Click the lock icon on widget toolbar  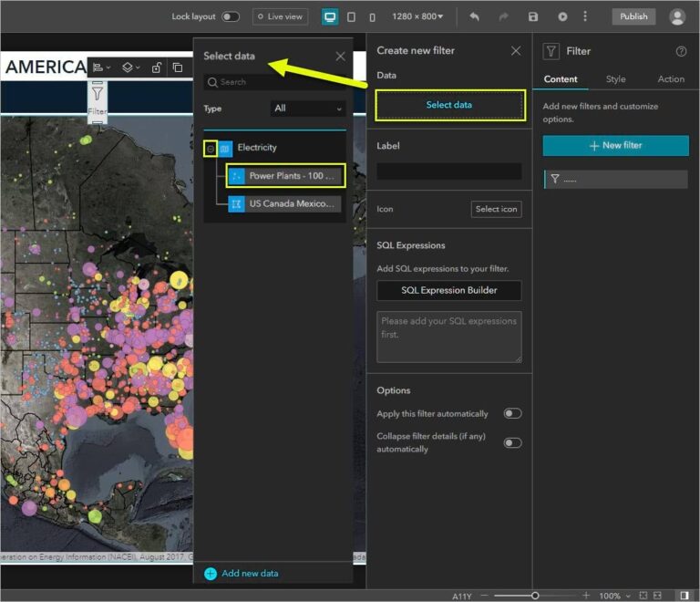(x=157, y=67)
